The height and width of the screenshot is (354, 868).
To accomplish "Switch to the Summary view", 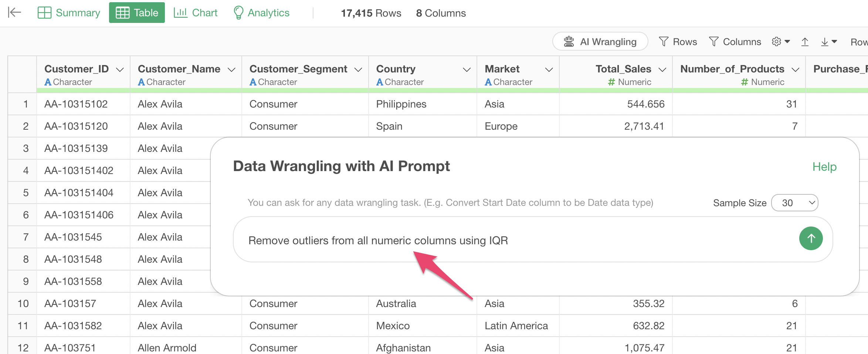I will point(69,13).
